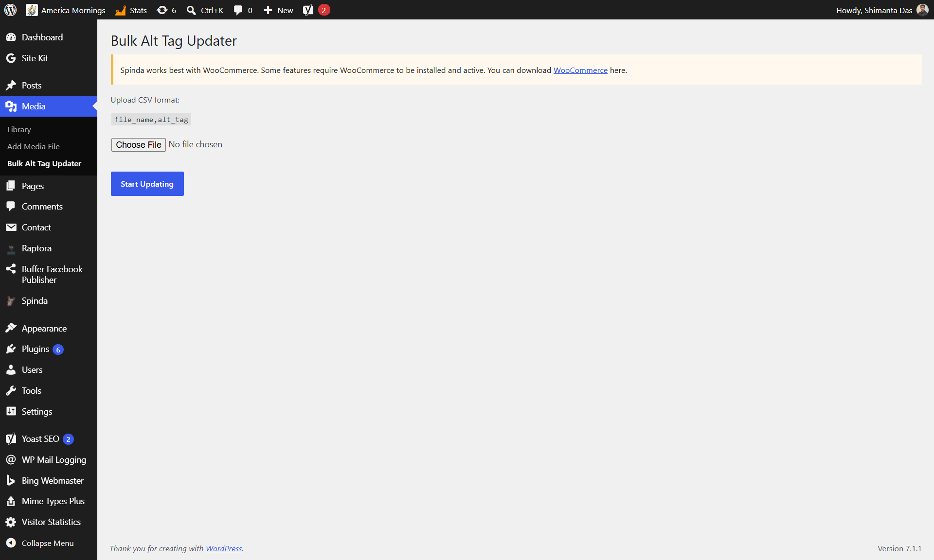
Task: Open the Appearance menu label
Action: (x=44, y=329)
